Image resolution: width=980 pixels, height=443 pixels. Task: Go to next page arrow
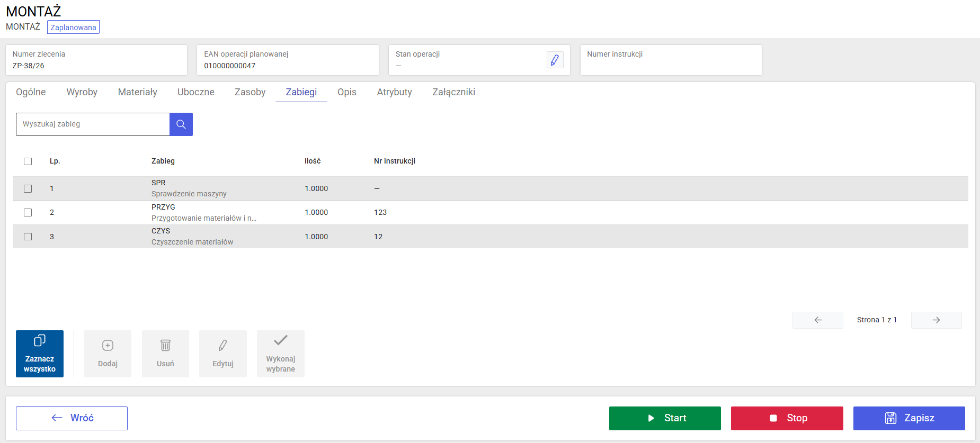pos(936,320)
